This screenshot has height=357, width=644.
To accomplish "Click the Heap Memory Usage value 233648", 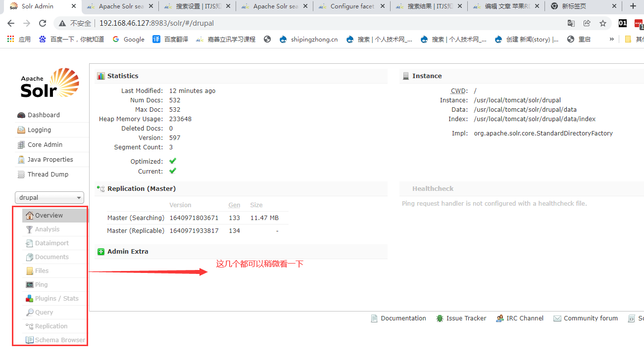I will pyautogui.click(x=180, y=119).
